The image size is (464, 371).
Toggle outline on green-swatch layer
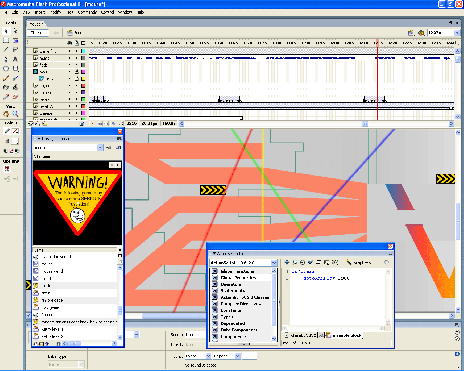pos(83,99)
